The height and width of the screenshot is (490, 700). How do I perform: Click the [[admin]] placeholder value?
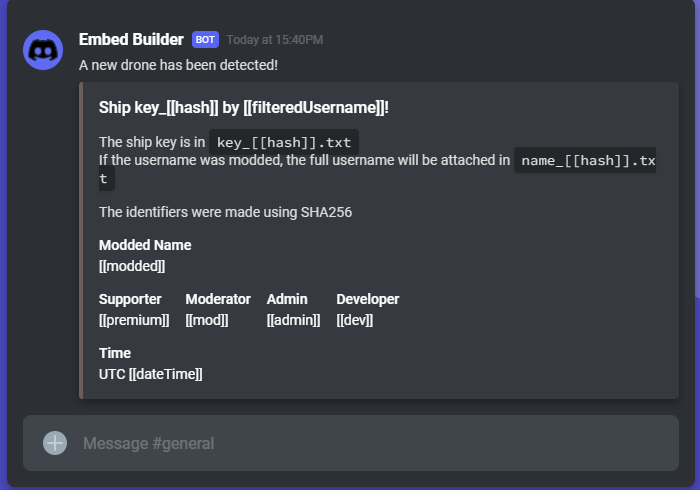coord(293,320)
